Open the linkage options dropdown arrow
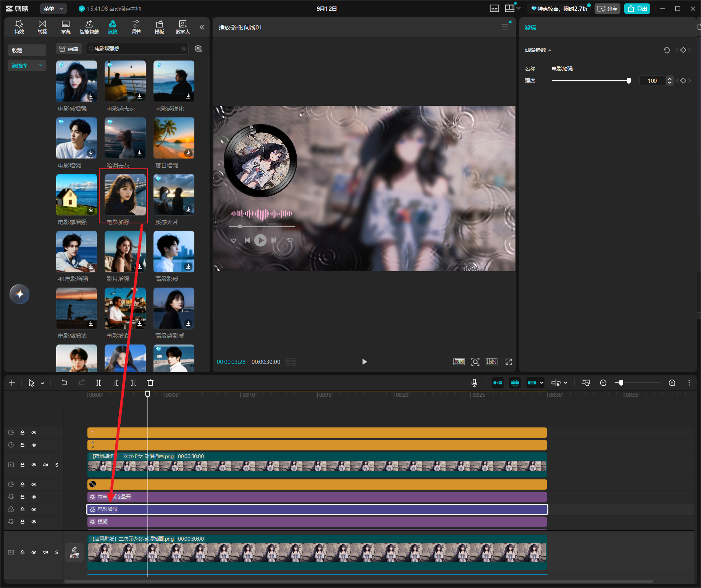Viewport: 701px width, 588px height. 541,383
